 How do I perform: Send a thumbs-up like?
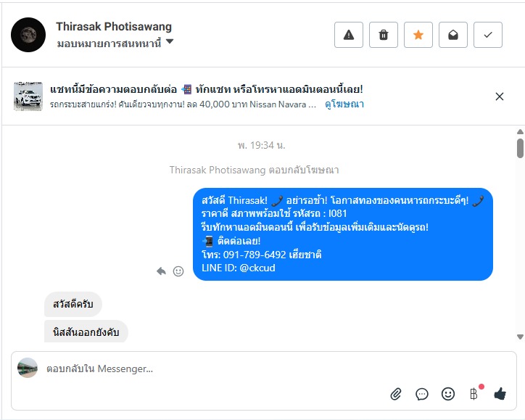click(x=500, y=394)
